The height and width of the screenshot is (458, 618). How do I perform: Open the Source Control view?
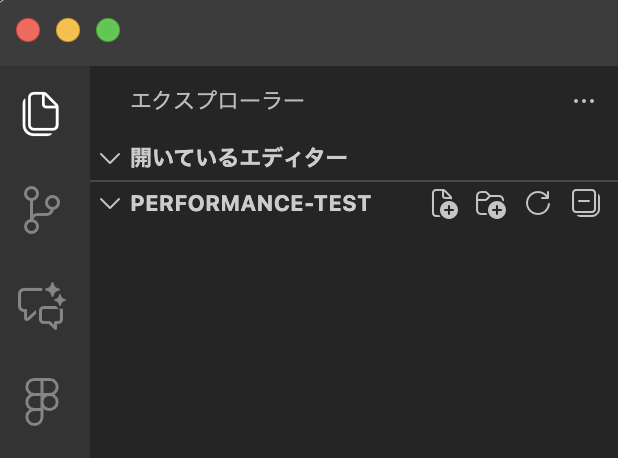tap(41, 210)
